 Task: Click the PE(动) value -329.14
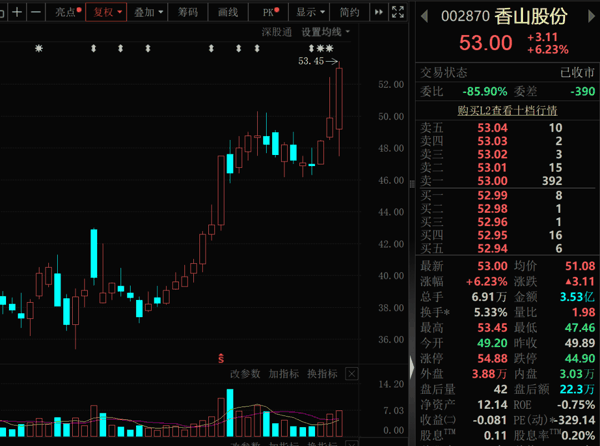[x=577, y=420]
